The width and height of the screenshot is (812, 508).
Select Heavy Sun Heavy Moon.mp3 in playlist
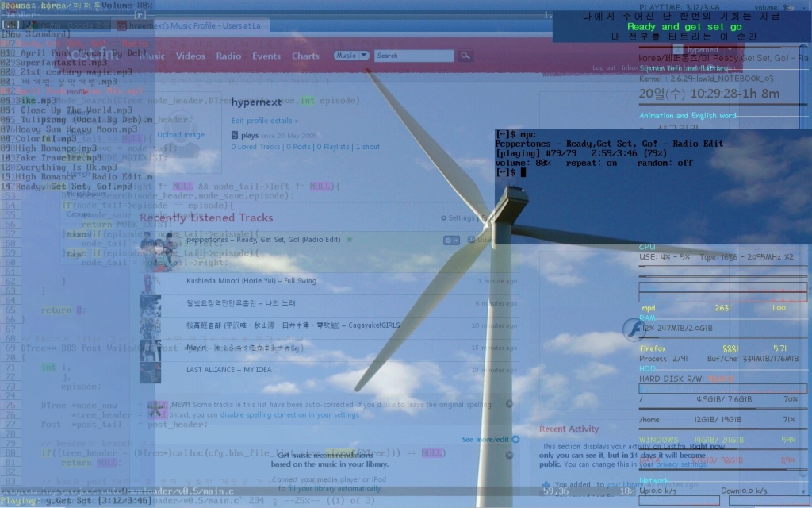69,129
